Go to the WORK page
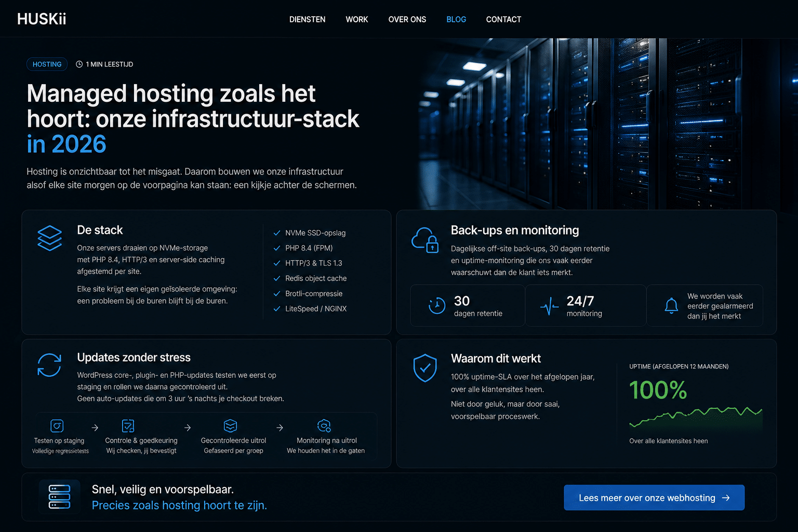798x532 pixels. point(357,19)
